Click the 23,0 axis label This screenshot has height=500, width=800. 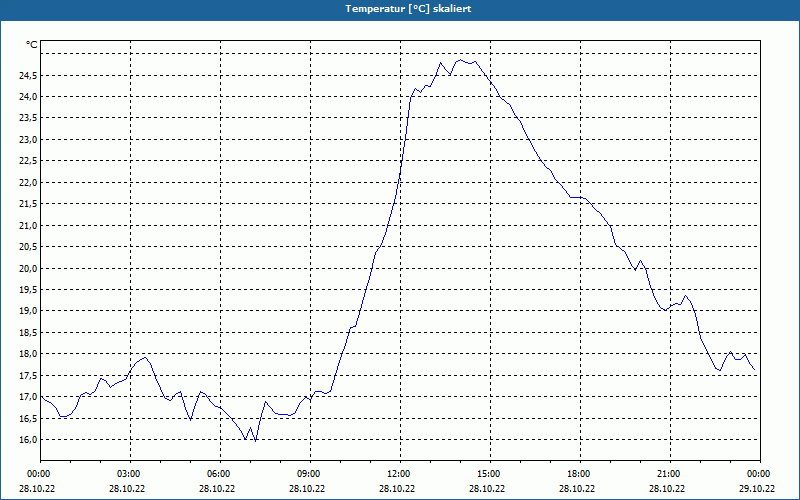[28, 140]
